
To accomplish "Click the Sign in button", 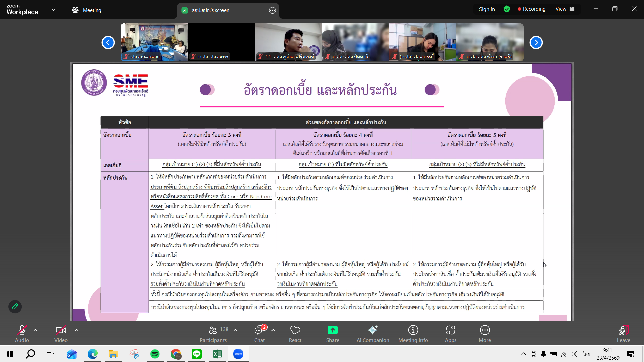I will pos(487,9).
